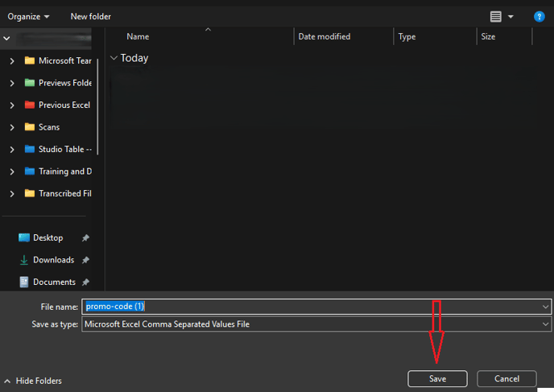Open the view layout options icon
Screen dimensions: 554x392
[496, 16]
